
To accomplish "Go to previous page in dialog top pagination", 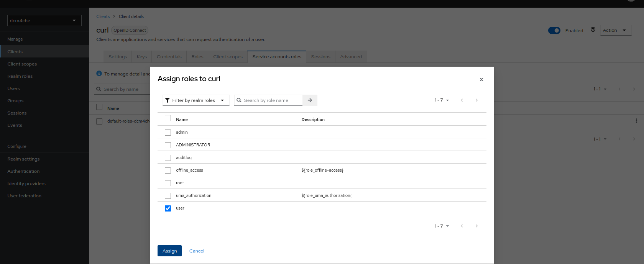I will (x=462, y=100).
